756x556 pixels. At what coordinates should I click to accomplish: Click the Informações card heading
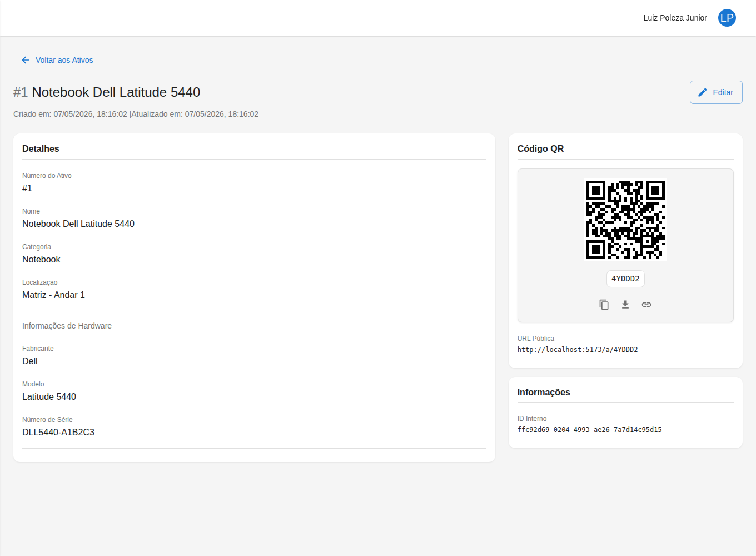click(x=544, y=393)
